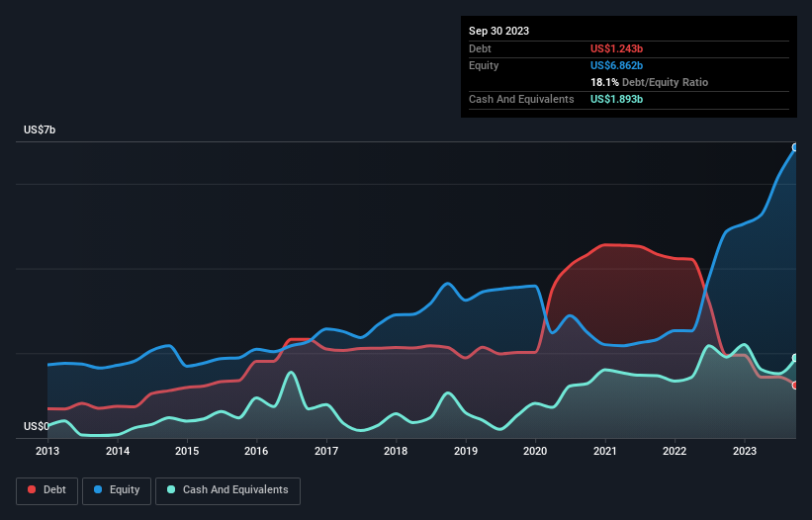
Task: Click the US$0 y-axis label
Action: tap(37, 426)
